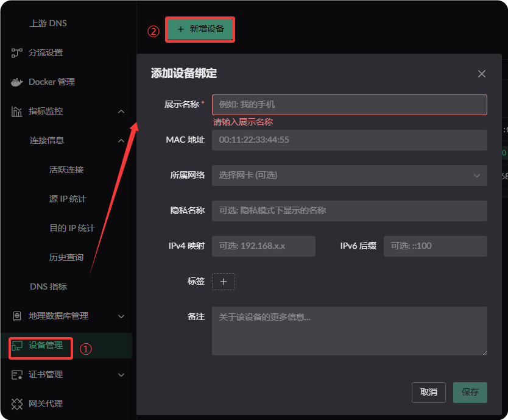508x420 pixels.
Task: Click the 地理数据库管理 sidebar icon
Action: (17, 316)
